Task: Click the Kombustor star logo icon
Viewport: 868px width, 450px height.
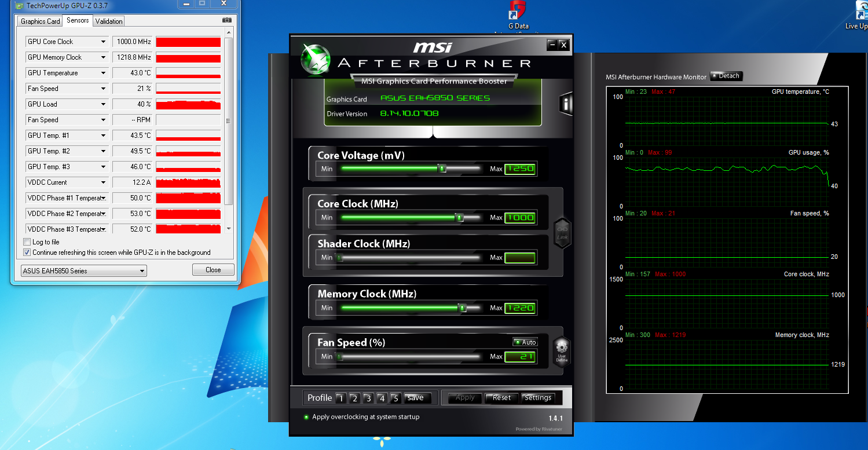Action: pos(316,60)
